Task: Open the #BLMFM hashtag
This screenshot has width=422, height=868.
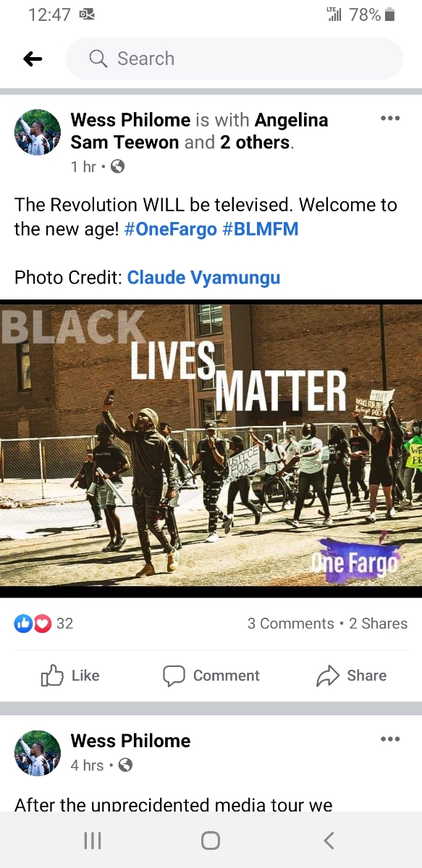Action: coord(261,229)
